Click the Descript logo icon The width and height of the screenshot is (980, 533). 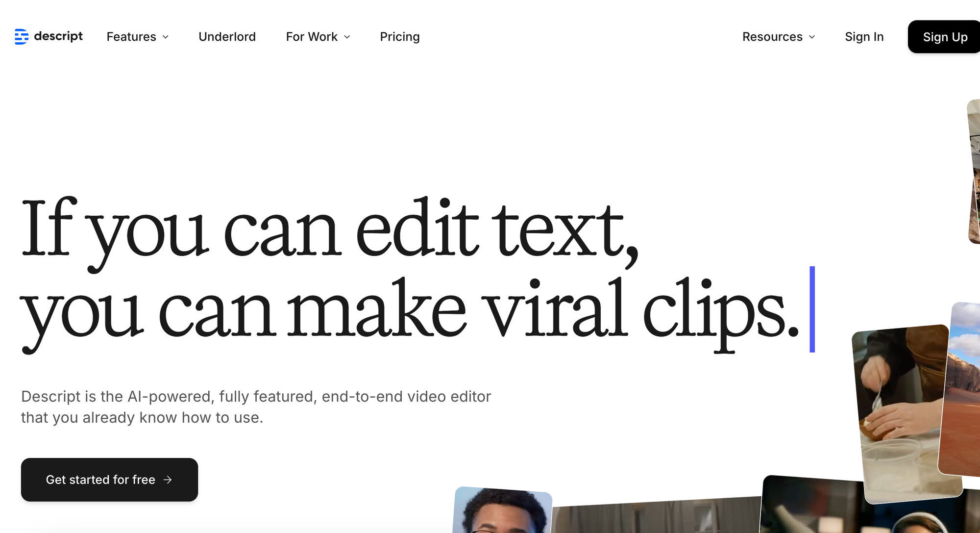tap(21, 37)
